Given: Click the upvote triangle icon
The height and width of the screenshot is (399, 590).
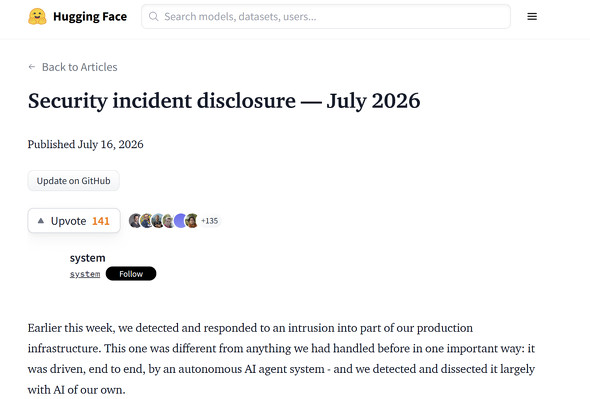Looking at the screenshot, I should (41, 221).
